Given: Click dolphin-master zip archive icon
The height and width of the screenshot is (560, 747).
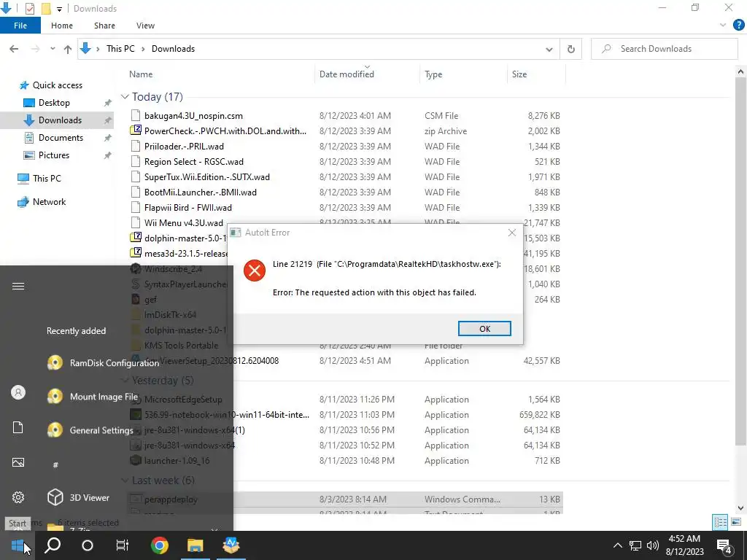Looking at the screenshot, I should click(136, 238).
